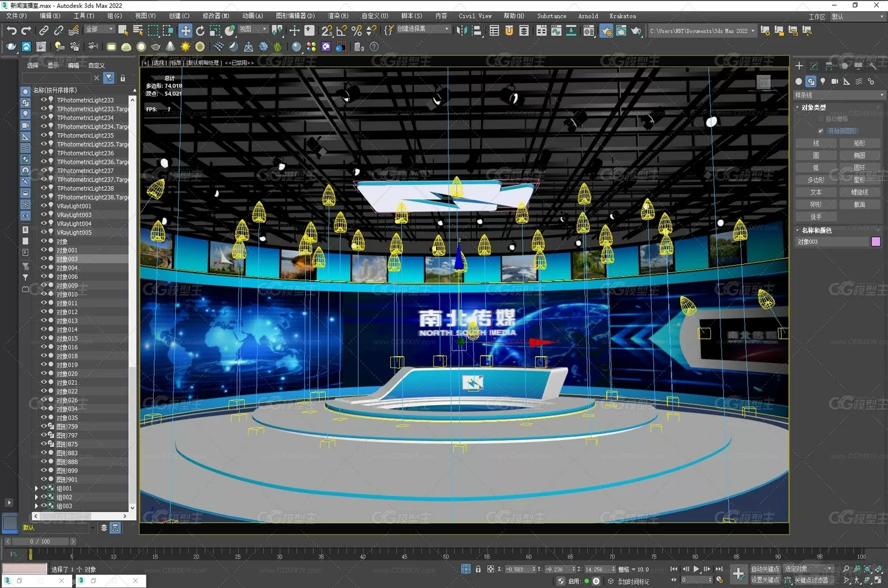Click the Mirror tool icon
Viewport: 888px width, 588px height.
click(x=462, y=31)
